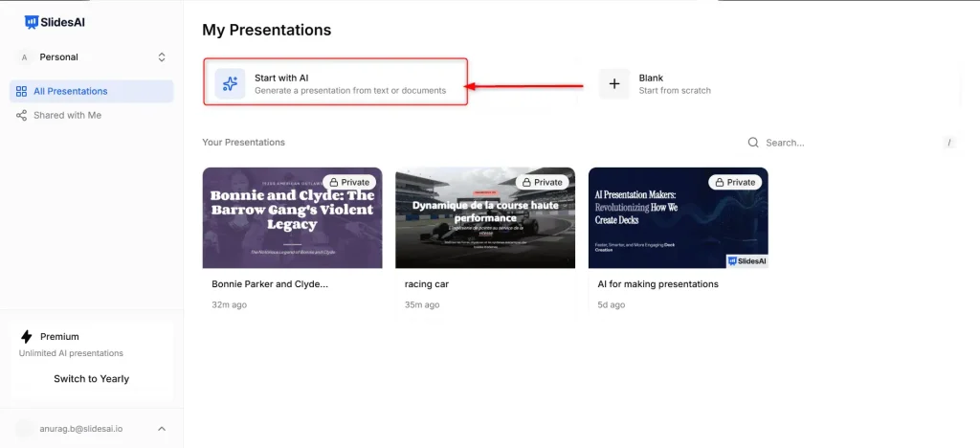Click the 35m ago timestamp

[x=422, y=305]
